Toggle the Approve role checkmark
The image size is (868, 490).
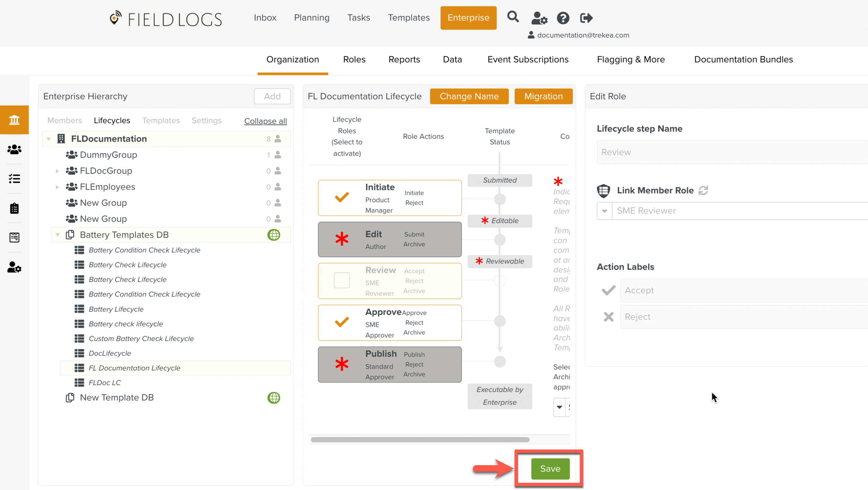click(342, 322)
